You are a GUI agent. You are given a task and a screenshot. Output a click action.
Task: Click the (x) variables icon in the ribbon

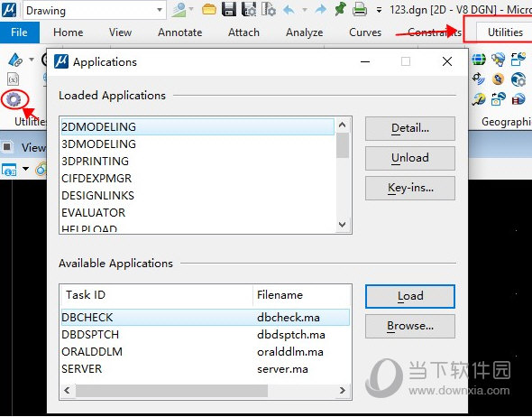[x=13, y=79]
